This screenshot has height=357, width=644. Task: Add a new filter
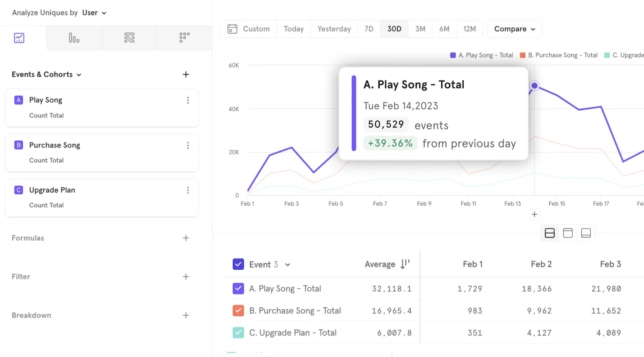tap(186, 277)
